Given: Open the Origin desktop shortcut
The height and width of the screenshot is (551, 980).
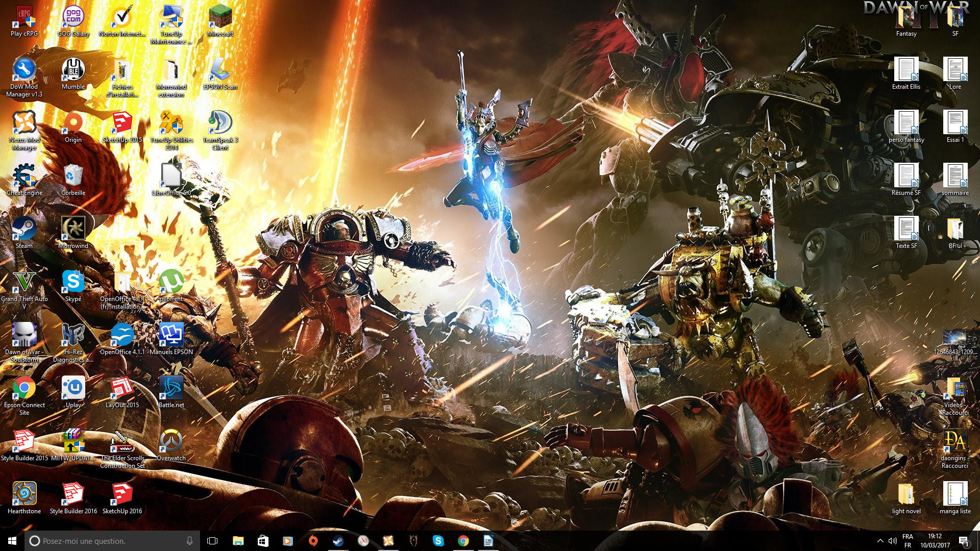Looking at the screenshot, I should [x=73, y=127].
